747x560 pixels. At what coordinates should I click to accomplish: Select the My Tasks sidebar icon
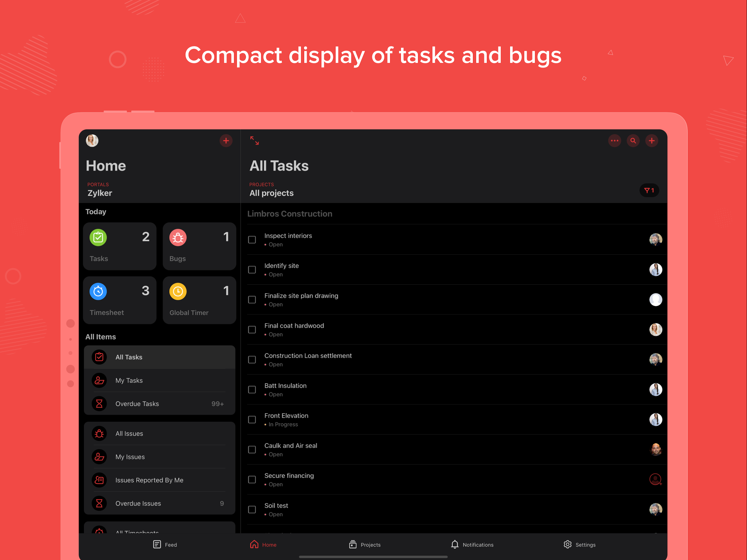99,380
